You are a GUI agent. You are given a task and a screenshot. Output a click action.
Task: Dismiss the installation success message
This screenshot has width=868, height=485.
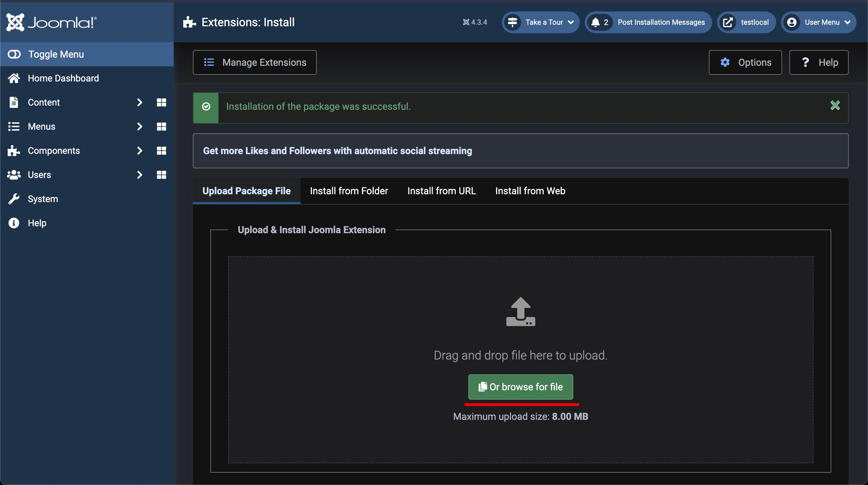click(x=835, y=106)
